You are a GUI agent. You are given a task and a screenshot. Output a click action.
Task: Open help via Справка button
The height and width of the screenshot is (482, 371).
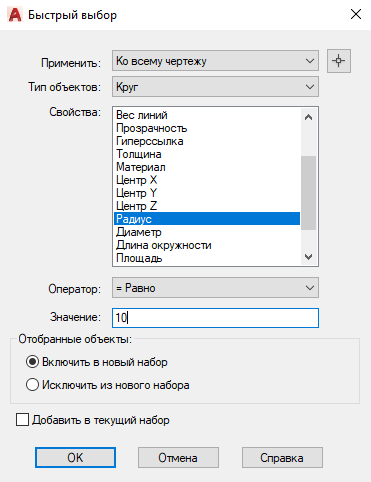coord(282,458)
